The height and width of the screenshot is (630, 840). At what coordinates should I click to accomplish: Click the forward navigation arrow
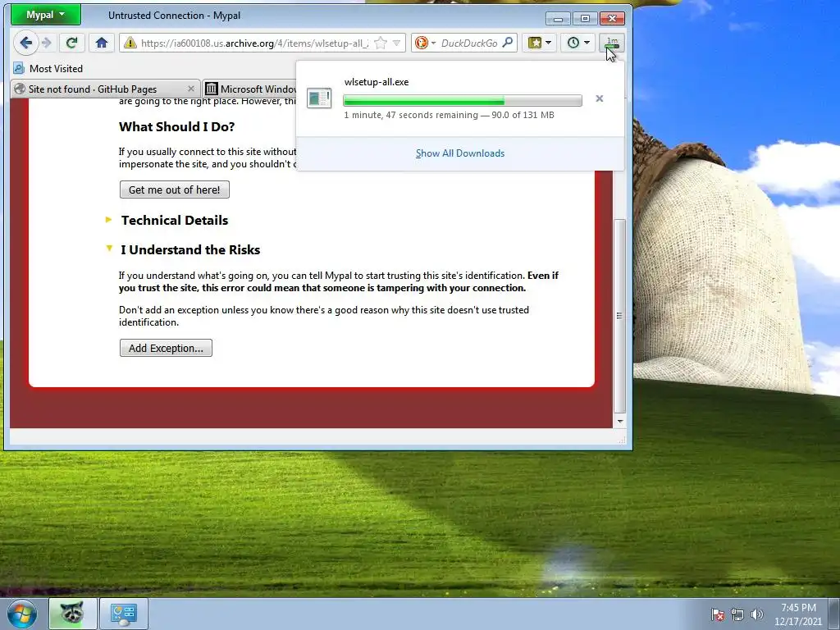(x=47, y=43)
